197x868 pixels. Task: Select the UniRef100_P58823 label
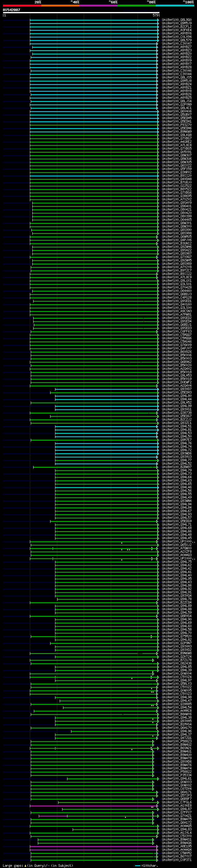coord(177,741)
